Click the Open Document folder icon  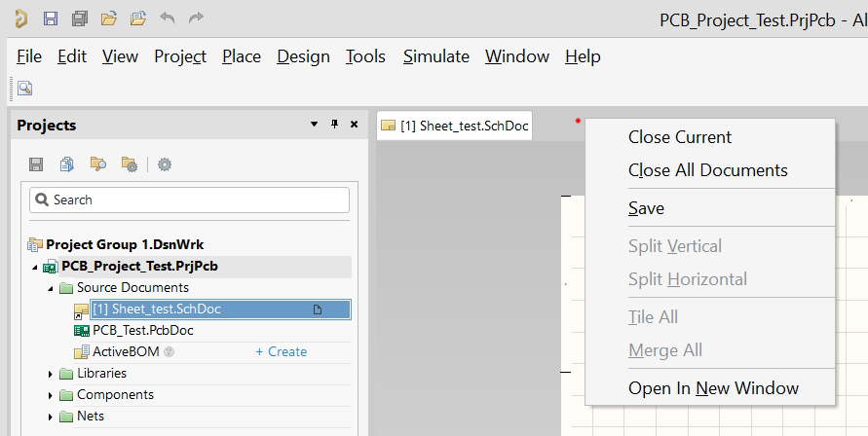pyautogui.click(x=109, y=18)
